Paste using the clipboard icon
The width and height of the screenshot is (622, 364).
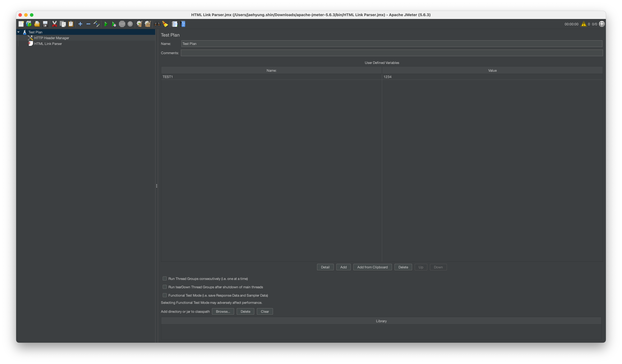71,24
